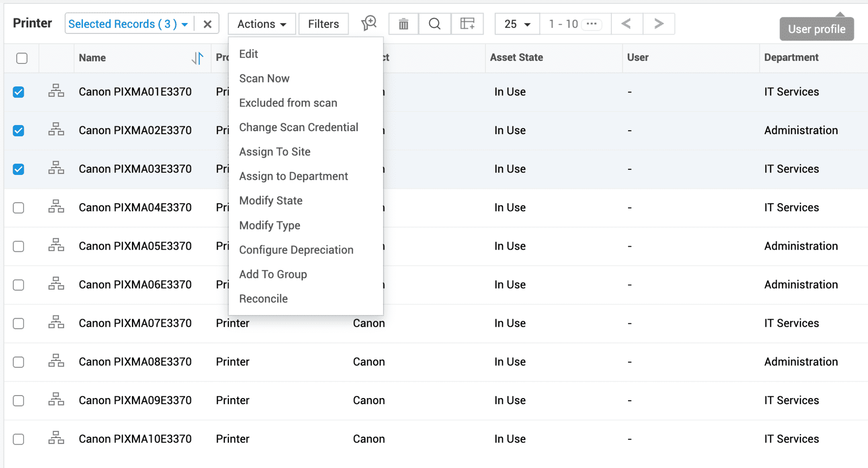Click the trash delete icon in toolbar

click(x=403, y=24)
